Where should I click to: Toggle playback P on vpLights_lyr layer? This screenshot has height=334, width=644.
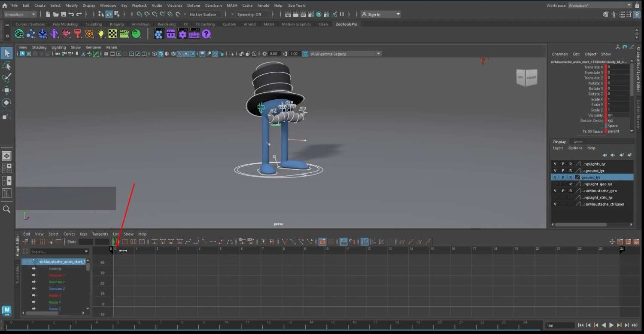[x=563, y=164]
